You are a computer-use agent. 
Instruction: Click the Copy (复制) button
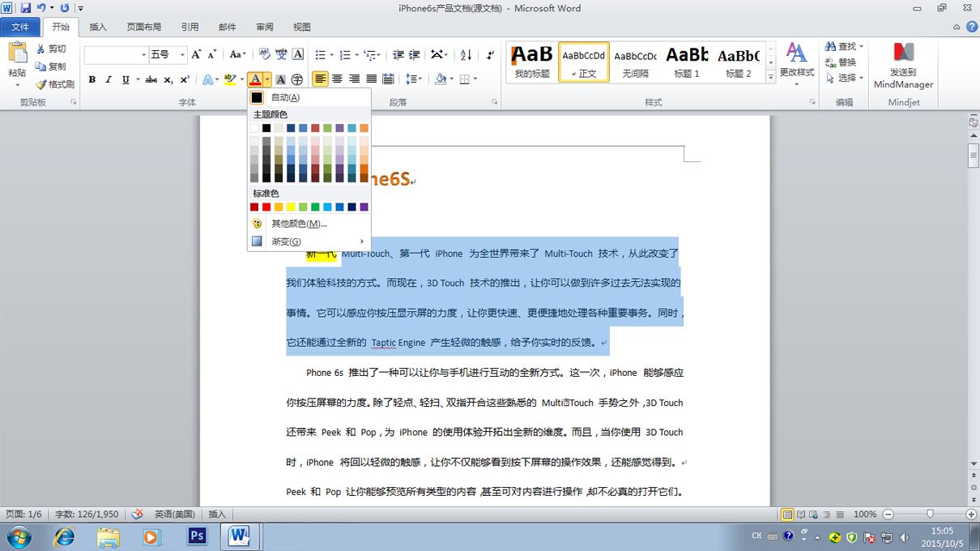pos(50,66)
